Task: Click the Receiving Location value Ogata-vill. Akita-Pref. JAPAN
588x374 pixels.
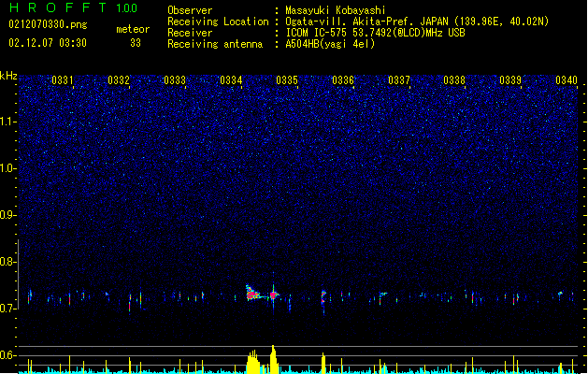Action: [x=417, y=22]
